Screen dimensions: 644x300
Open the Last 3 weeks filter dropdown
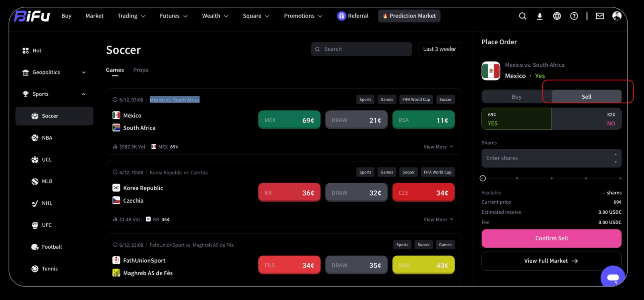point(439,49)
